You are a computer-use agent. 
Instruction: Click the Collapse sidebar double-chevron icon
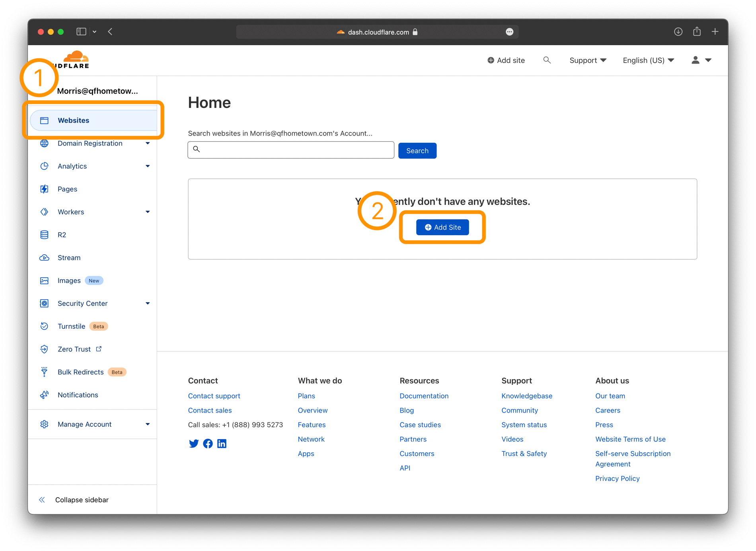point(42,500)
